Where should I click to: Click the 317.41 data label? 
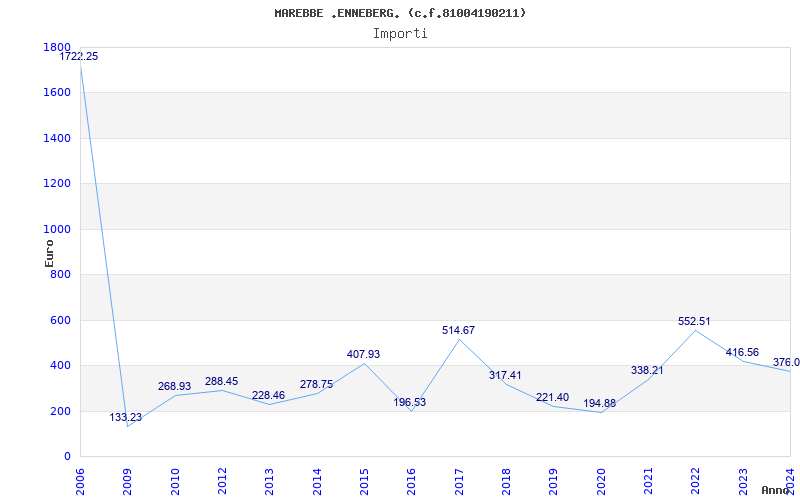click(x=505, y=376)
